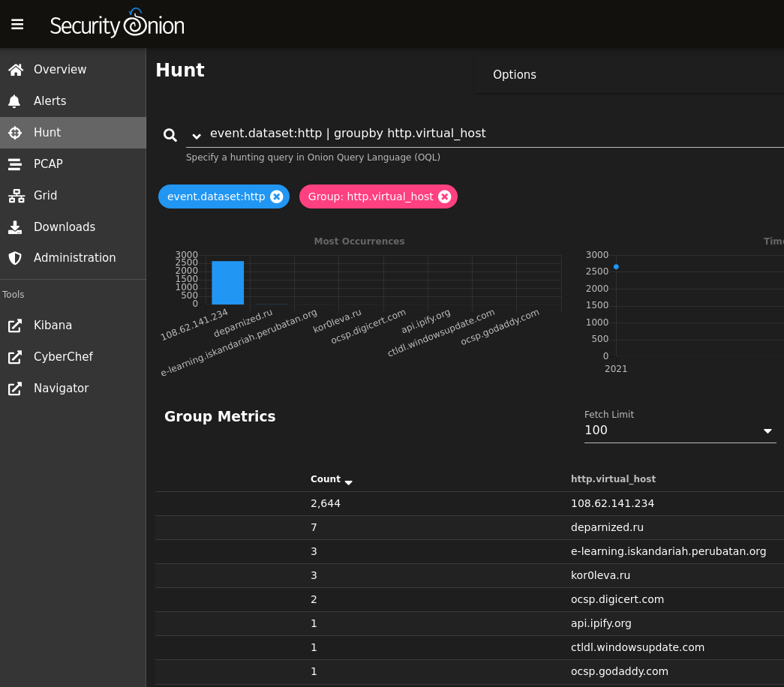This screenshot has height=687, width=784.
Task: Click the Navigator external link icon
Action: [15, 388]
